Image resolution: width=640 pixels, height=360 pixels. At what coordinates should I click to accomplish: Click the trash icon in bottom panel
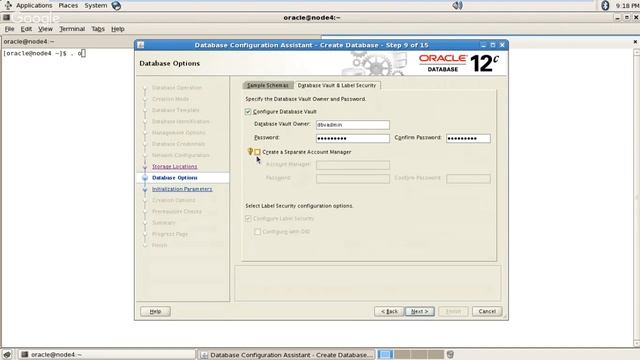coord(450,354)
